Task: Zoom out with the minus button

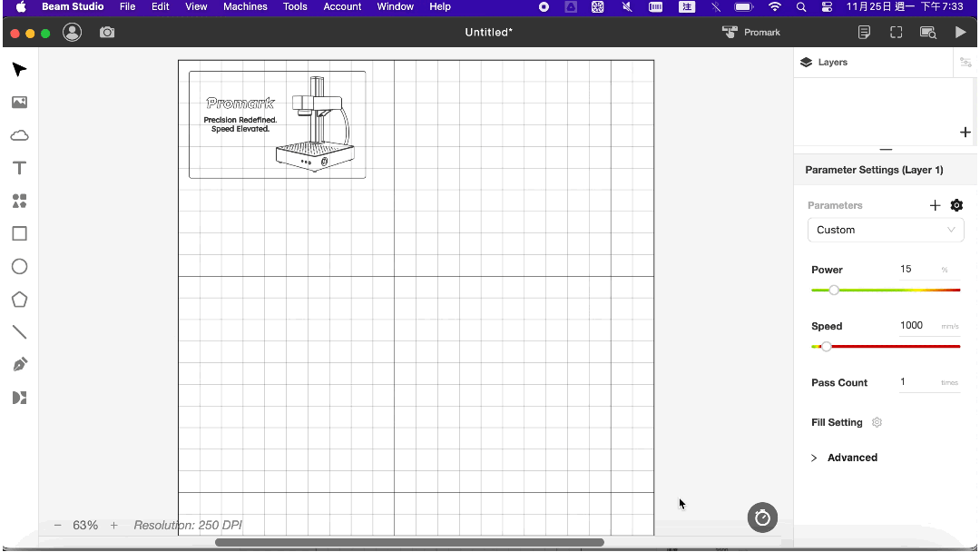Action: pyautogui.click(x=57, y=525)
